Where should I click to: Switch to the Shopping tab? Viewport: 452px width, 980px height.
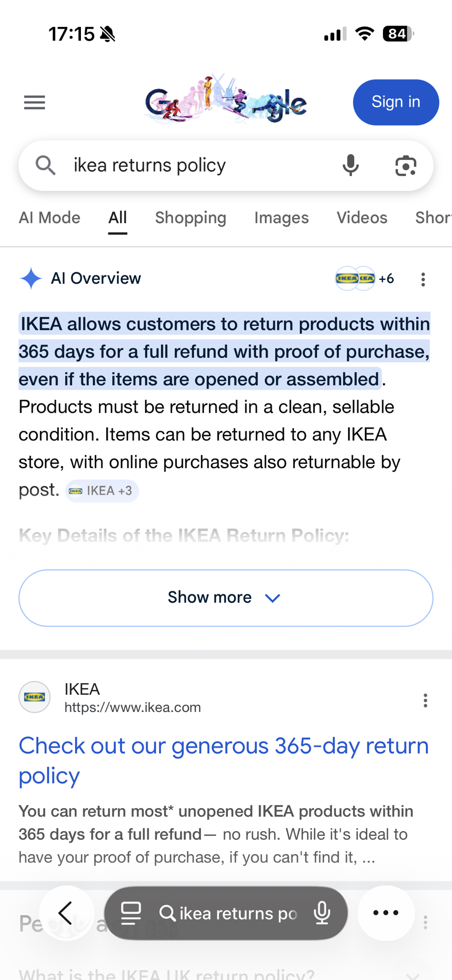click(x=191, y=218)
